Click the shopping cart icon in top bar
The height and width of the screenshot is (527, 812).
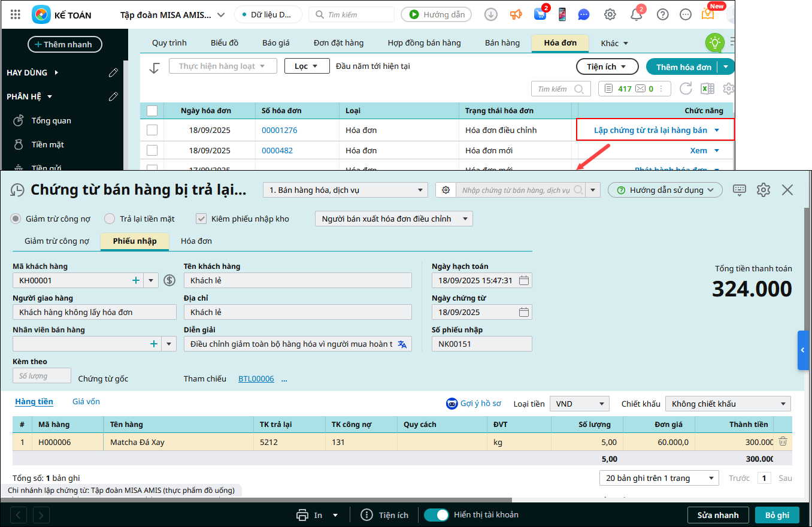click(x=539, y=14)
